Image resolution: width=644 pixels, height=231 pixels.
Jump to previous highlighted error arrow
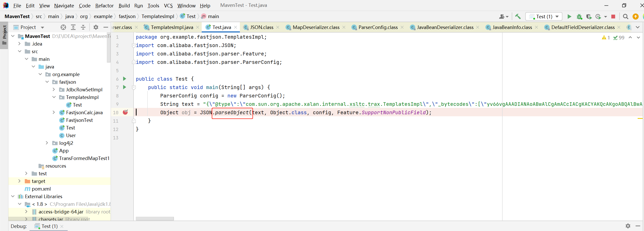point(630,38)
